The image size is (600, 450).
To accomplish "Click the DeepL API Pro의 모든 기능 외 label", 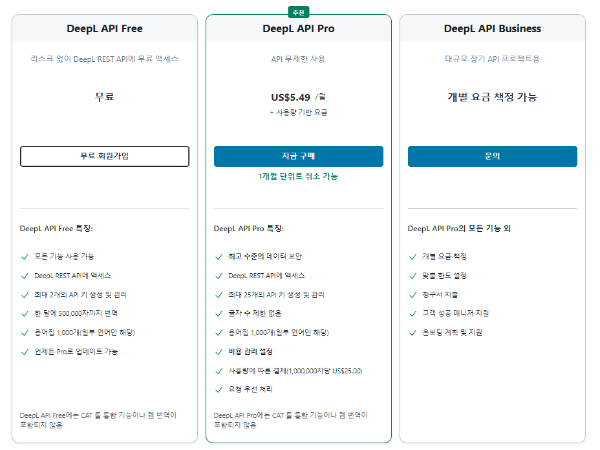I will pos(459,228).
